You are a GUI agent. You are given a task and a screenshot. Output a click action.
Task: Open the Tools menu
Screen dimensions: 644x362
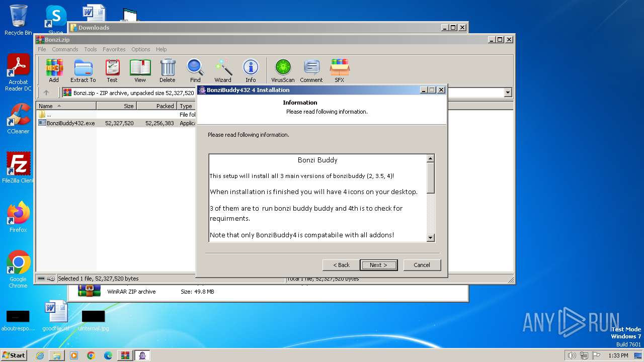click(x=91, y=49)
